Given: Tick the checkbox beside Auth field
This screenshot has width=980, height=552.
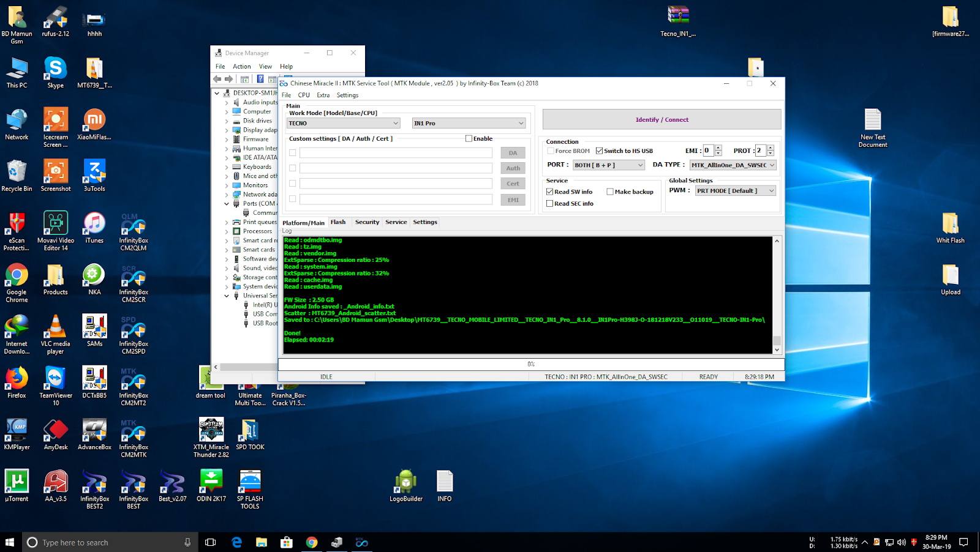Looking at the screenshot, I should click(x=293, y=168).
